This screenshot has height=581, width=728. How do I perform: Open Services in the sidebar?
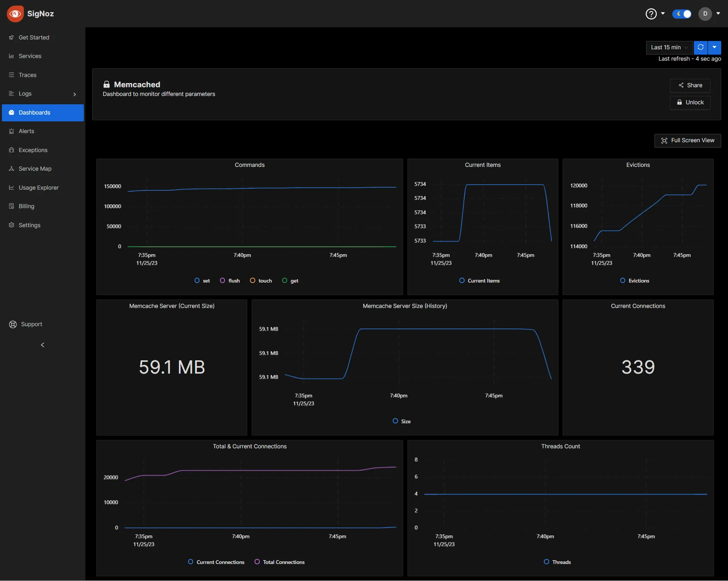(42, 56)
